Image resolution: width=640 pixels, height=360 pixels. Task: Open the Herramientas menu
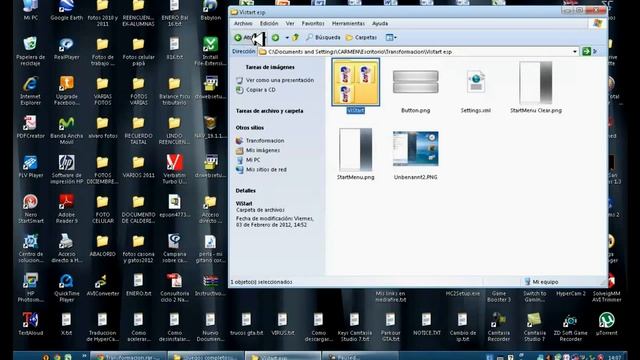(348, 24)
